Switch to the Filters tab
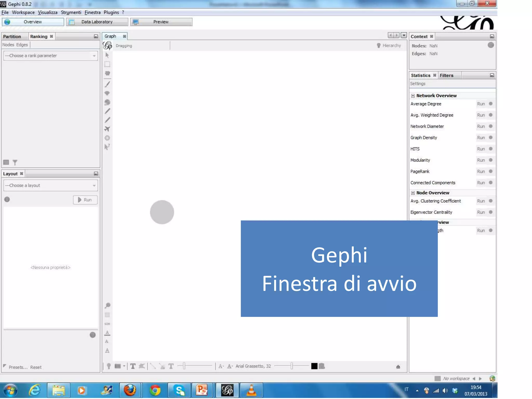 point(447,76)
